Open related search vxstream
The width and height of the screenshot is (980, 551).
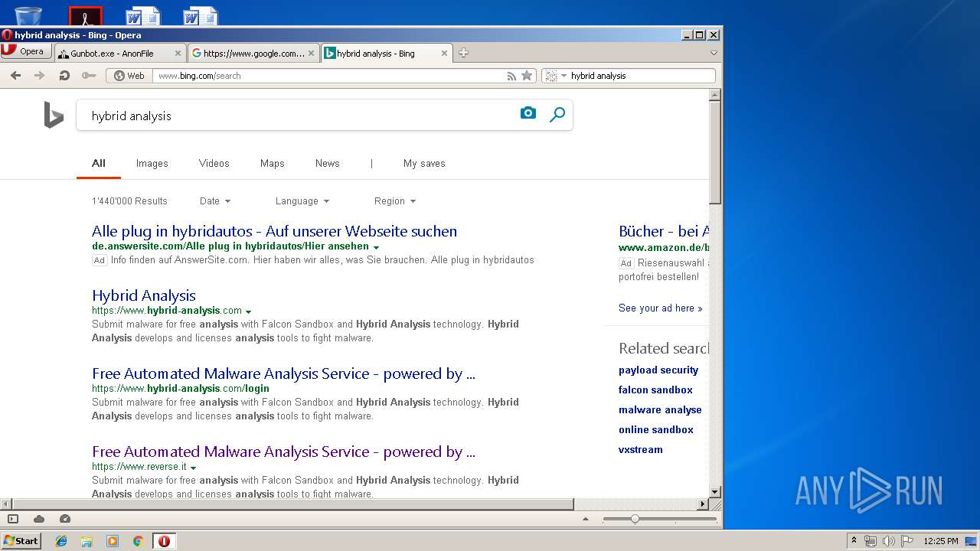[x=641, y=450]
